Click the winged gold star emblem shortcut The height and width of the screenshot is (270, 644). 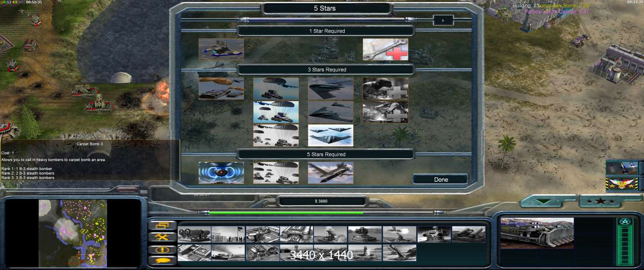622,184
